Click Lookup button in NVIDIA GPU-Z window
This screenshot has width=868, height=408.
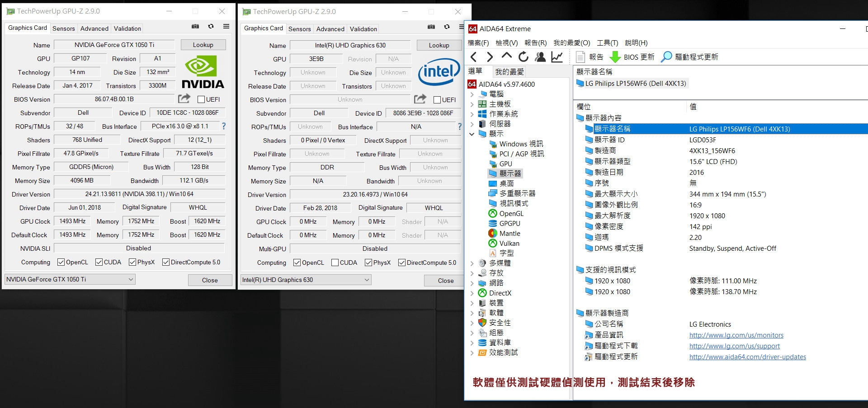coord(203,45)
